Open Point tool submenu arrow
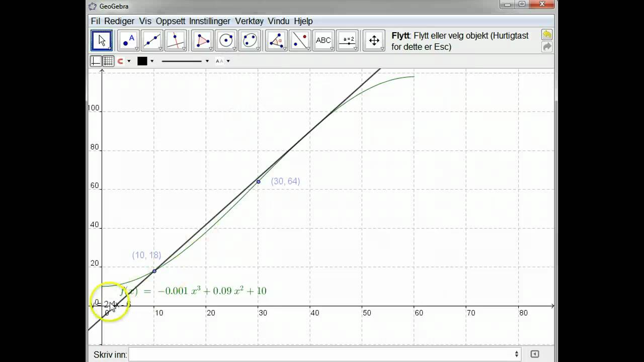 pos(136,49)
